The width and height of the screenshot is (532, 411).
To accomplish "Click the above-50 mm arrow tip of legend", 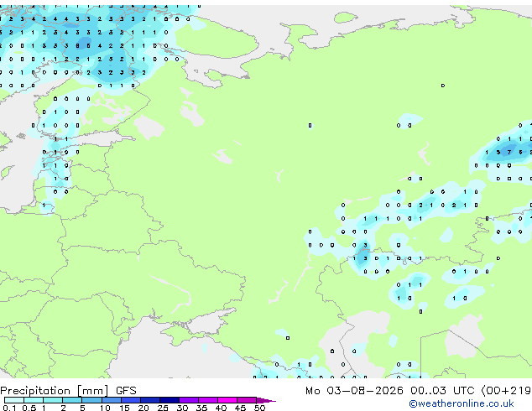I will pyautogui.click(x=266, y=400).
